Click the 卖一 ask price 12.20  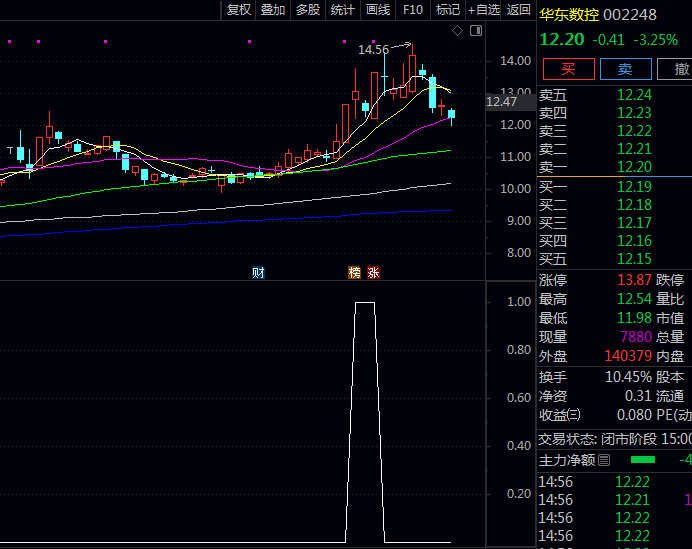click(x=634, y=167)
